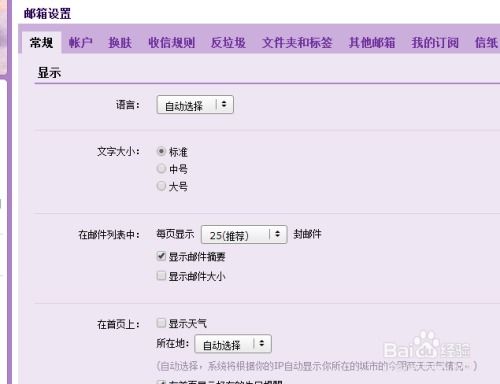Open the 其他邮箱 tab

(x=372, y=43)
